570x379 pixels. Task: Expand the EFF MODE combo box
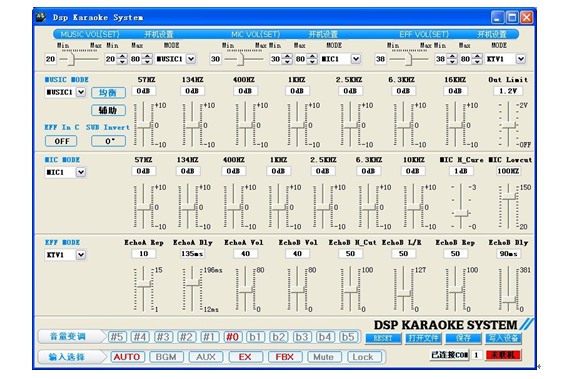tap(81, 255)
